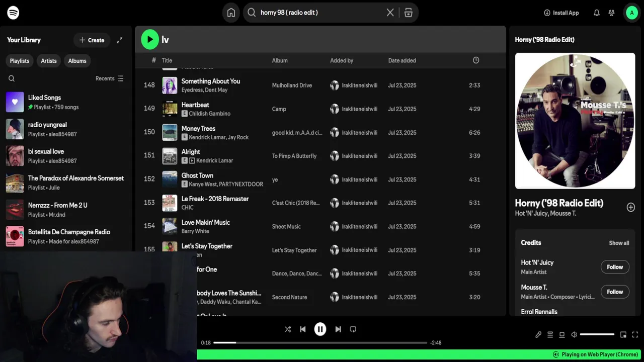Open the Spotify home logo

(x=14, y=13)
